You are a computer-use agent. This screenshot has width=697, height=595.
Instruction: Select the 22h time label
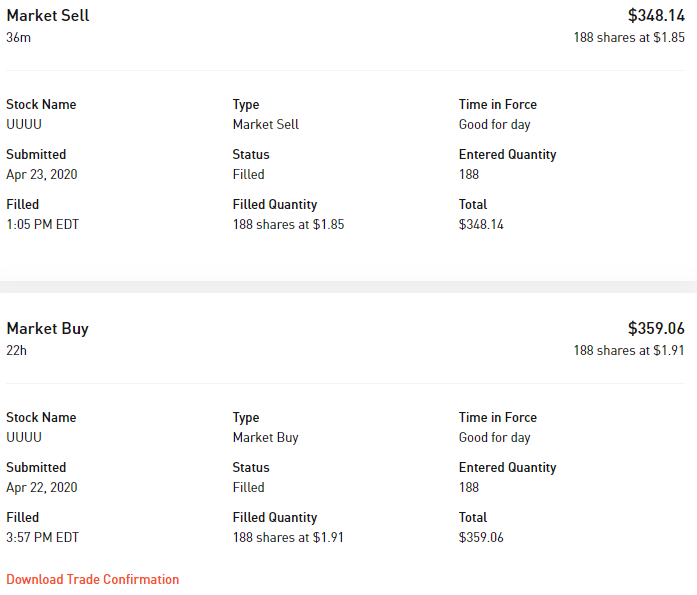[17, 351]
